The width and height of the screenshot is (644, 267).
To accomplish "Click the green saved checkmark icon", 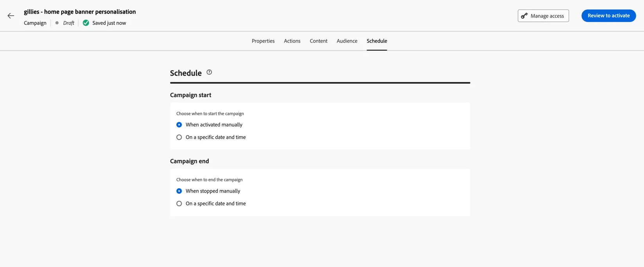I will [x=86, y=23].
